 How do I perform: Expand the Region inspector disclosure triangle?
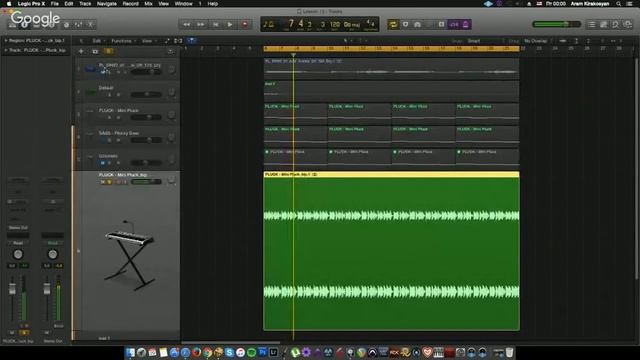coord(6,41)
